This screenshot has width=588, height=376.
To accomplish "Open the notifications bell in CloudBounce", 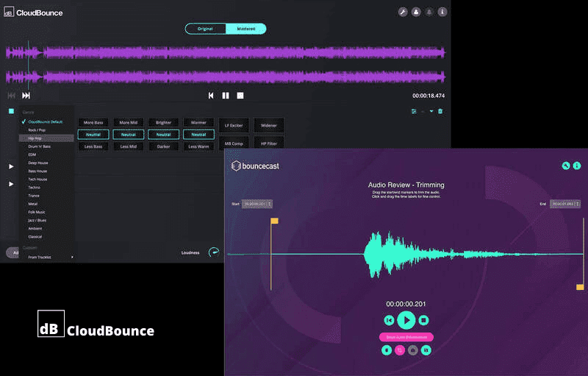I will pos(429,12).
